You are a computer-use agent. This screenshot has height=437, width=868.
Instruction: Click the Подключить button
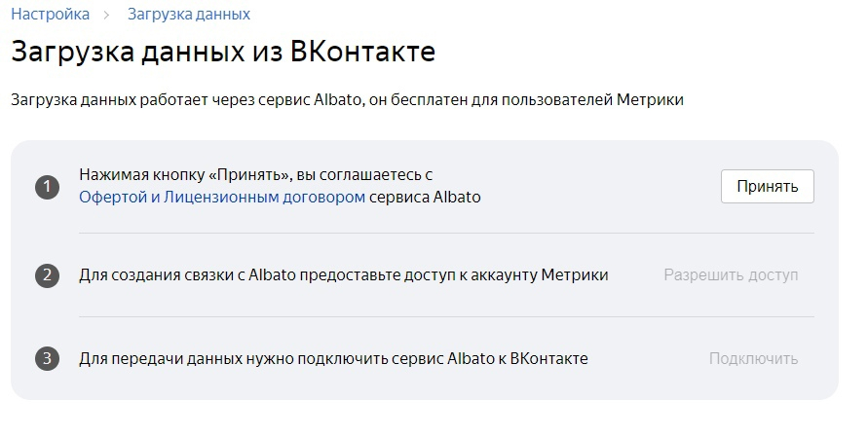pyautogui.click(x=753, y=359)
